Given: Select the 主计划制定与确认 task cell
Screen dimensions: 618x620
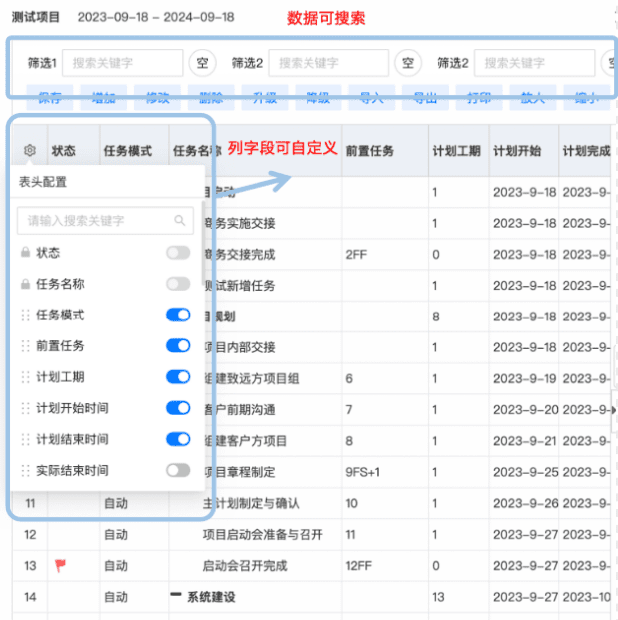Looking at the screenshot, I should point(251,503).
